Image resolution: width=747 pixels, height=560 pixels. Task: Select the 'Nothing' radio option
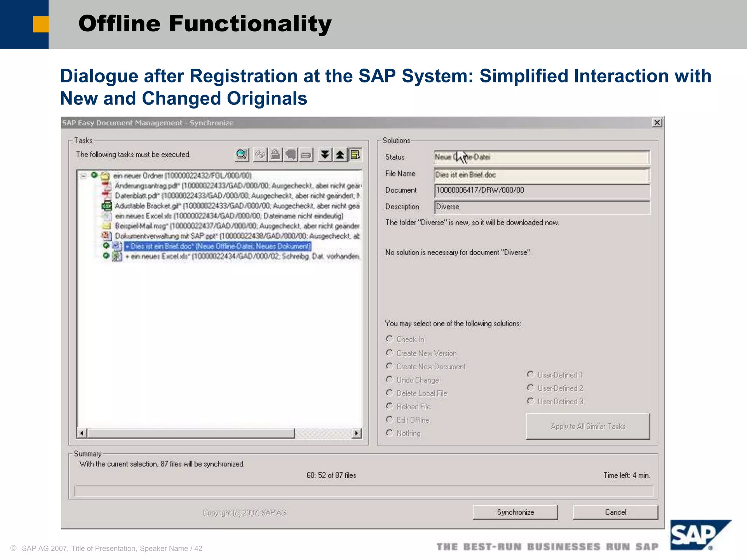[390, 433]
